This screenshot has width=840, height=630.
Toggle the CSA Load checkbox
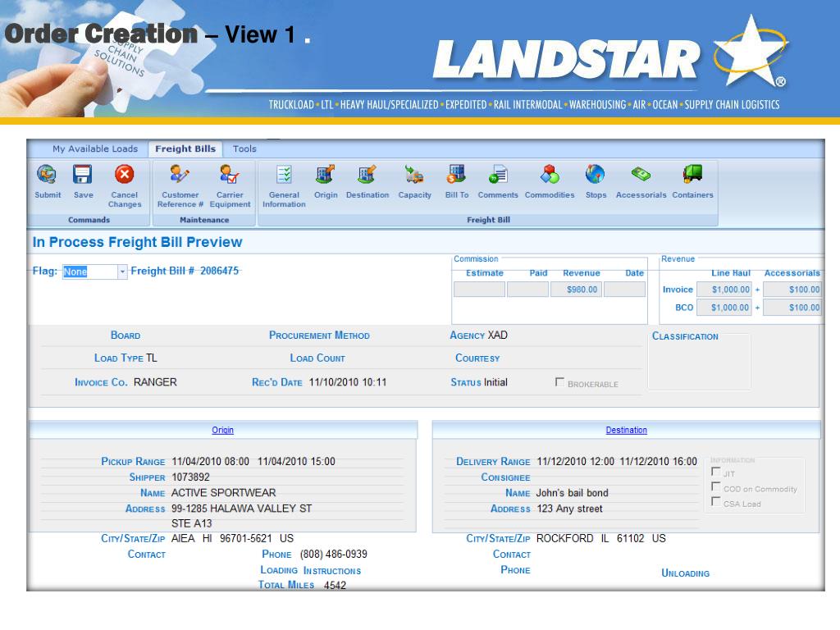point(715,501)
